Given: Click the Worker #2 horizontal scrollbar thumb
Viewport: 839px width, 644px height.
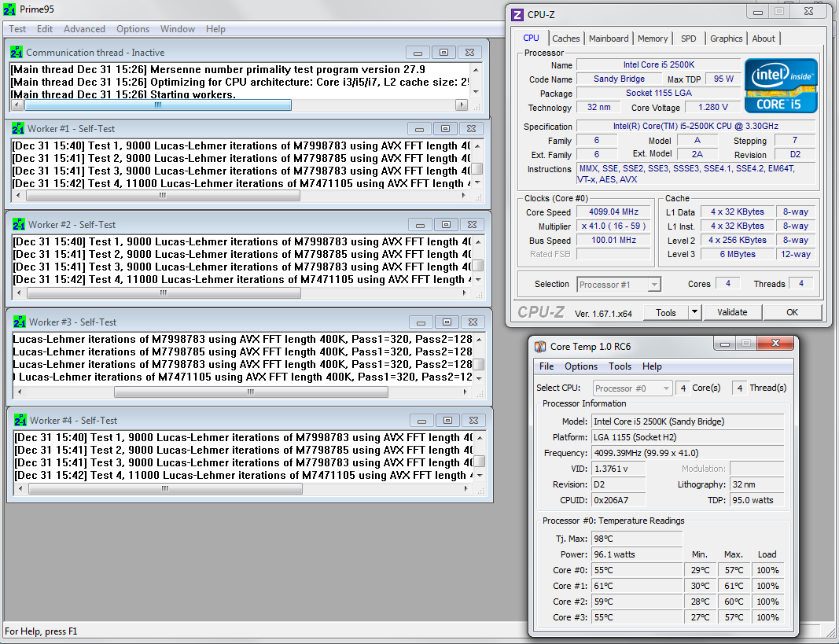Looking at the screenshot, I should pyautogui.click(x=164, y=293).
